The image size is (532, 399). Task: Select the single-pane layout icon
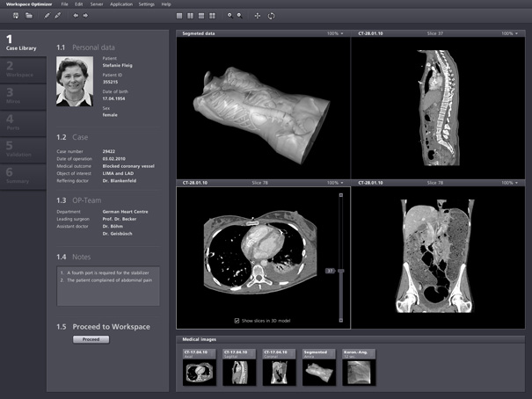click(x=179, y=16)
